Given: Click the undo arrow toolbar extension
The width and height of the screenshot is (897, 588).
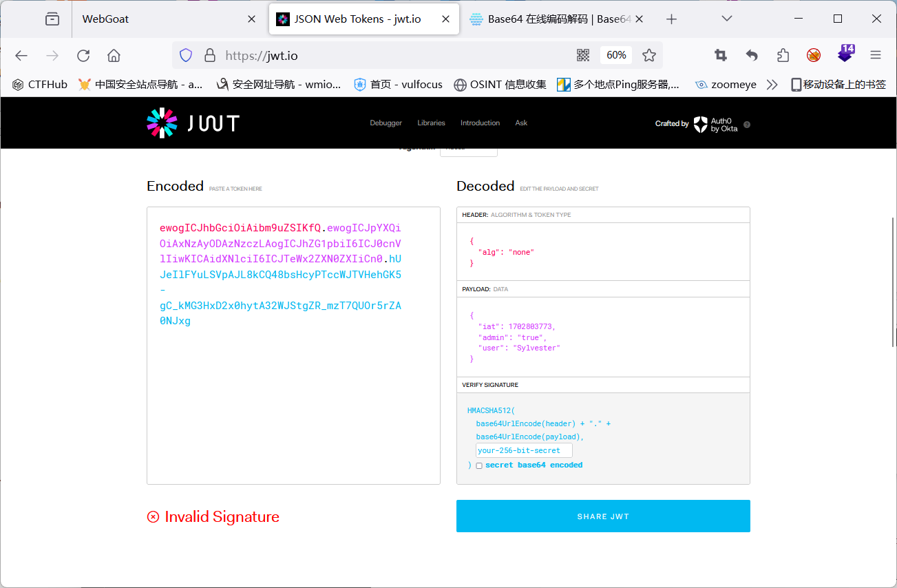Looking at the screenshot, I should (x=752, y=56).
